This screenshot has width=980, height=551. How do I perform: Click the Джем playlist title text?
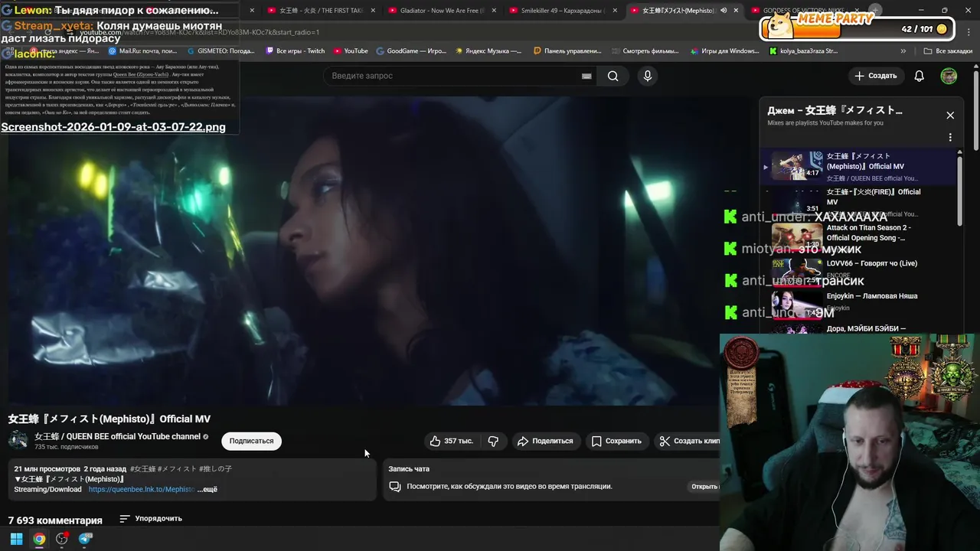coord(835,110)
